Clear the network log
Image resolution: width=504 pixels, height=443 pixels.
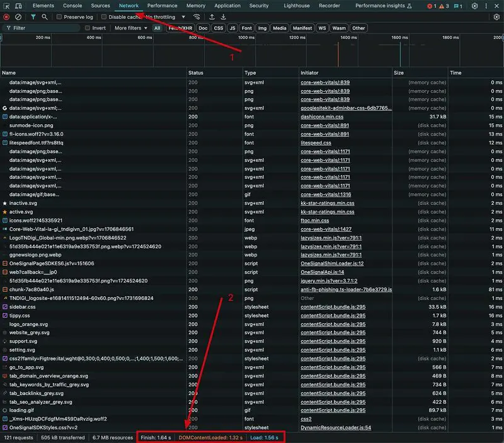point(18,17)
